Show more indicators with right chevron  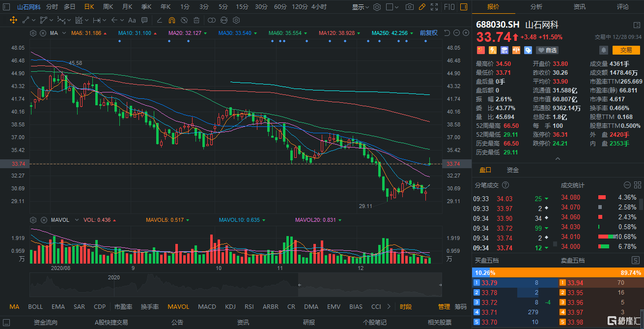pyautogui.click(x=390, y=306)
